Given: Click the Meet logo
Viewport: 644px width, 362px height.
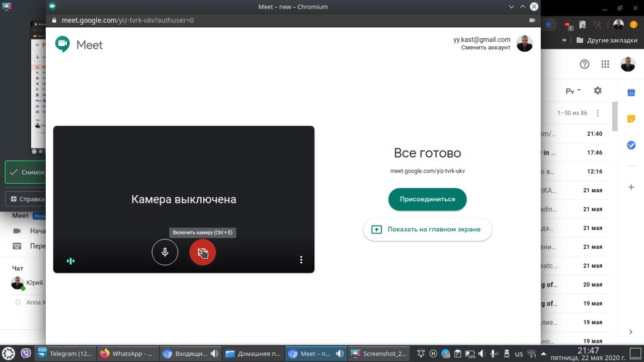Looking at the screenshot, I should (x=79, y=45).
